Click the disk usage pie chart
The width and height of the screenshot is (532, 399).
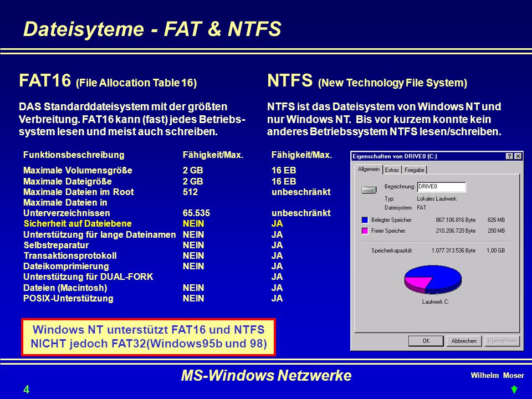click(x=433, y=279)
